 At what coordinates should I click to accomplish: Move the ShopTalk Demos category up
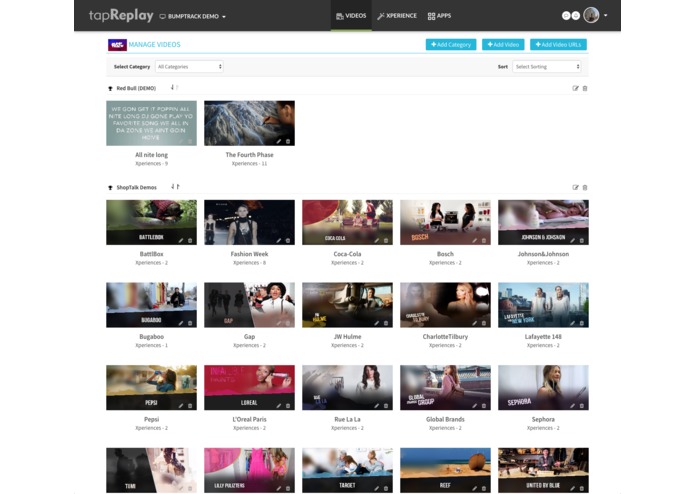tap(178, 187)
